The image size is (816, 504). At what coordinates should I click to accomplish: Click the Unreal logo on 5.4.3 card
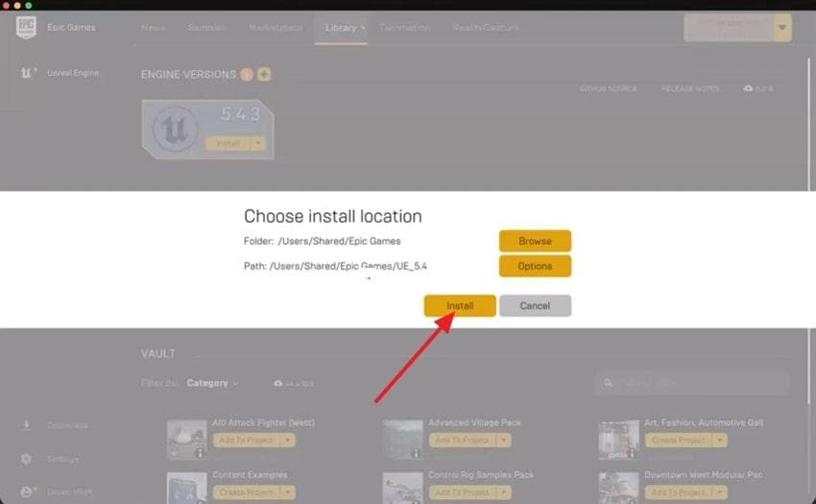175,130
